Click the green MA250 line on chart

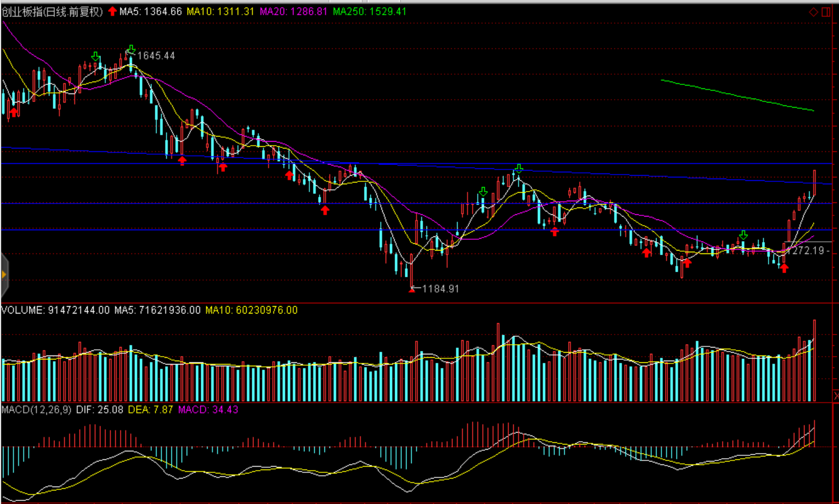tap(737, 95)
